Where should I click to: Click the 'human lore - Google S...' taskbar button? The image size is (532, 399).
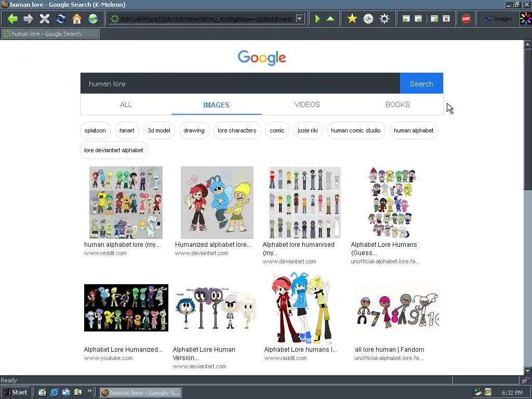[140, 393]
